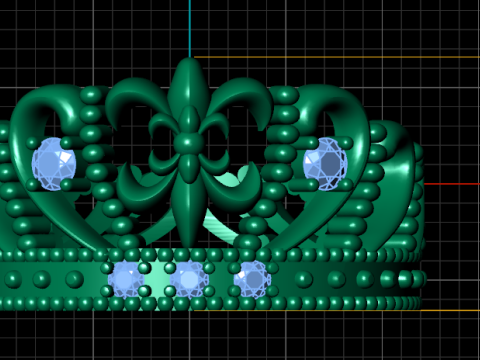Select the rightmost small gem on the band
The image size is (480, 360).
click(x=252, y=279)
